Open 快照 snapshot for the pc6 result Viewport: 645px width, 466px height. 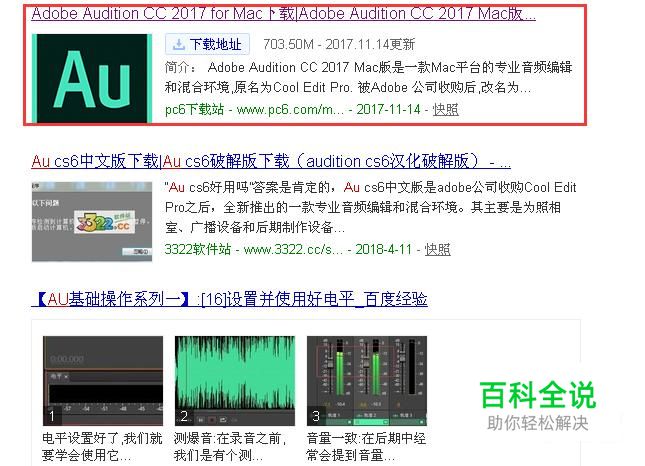tap(445, 109)
